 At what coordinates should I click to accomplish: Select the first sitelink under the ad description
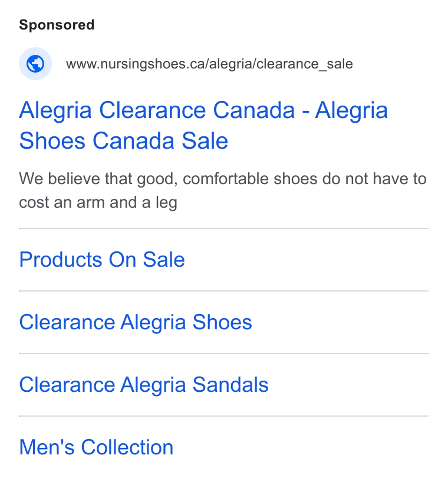pyautogui.click(x=102, y=260)
